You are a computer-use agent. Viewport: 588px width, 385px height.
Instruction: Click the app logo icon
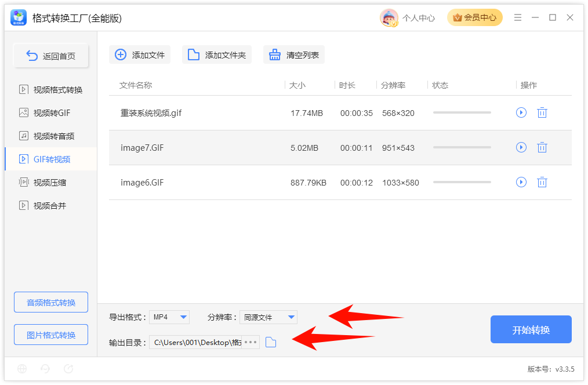(19, 17)
